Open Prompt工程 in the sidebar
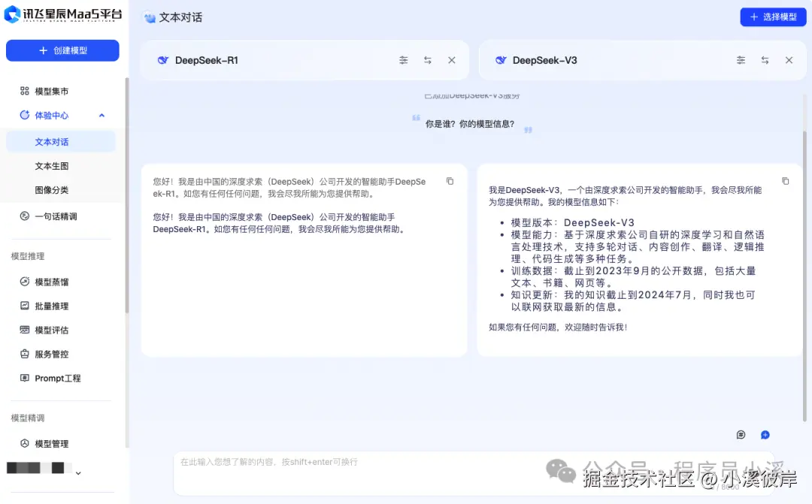The height and width of the screenshot is (504, 812). [x=57, y=379]
